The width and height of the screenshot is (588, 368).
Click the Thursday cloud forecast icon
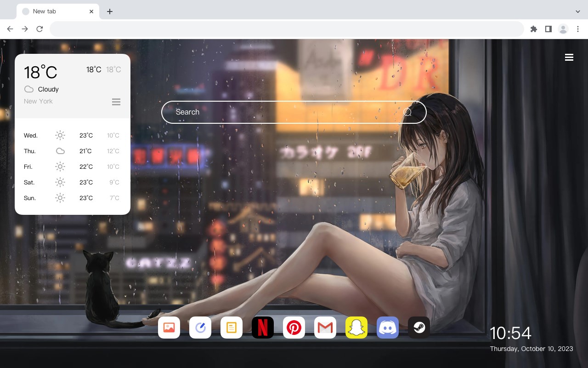(x=60, y=151)
